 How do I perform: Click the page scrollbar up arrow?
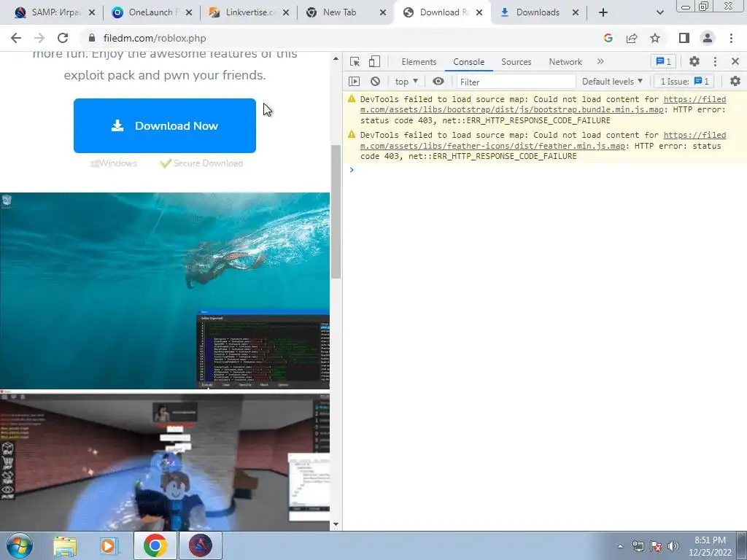(x=336, y=58)
